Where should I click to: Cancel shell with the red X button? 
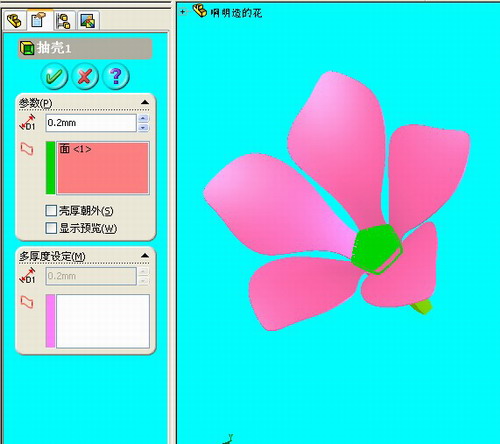85,76
